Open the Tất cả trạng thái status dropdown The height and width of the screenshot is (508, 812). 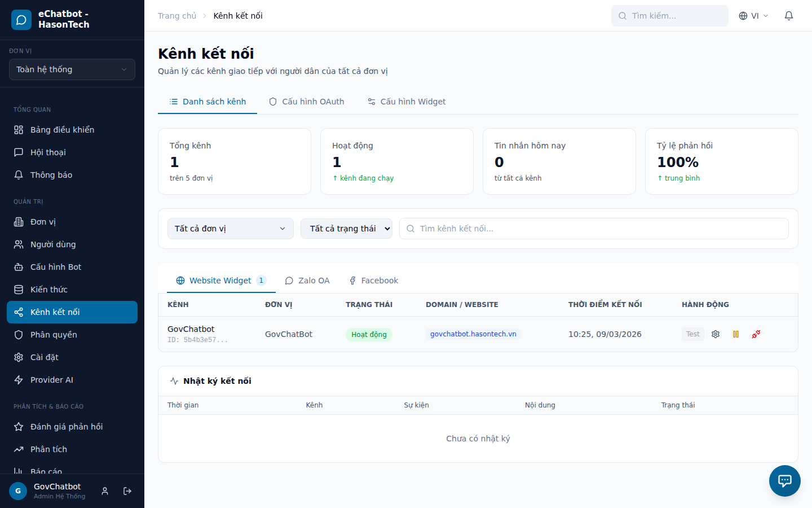click(346, 229)
